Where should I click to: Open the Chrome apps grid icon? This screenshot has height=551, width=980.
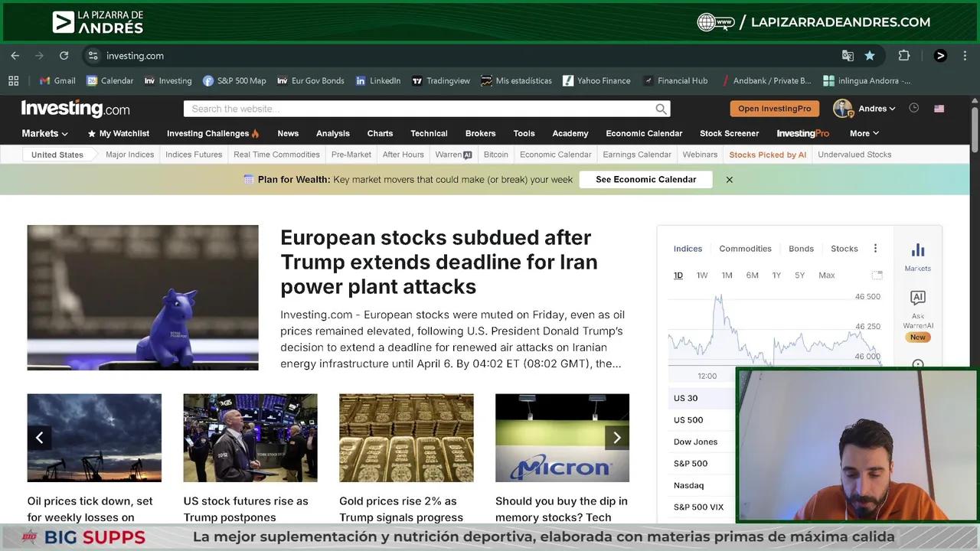pos(14,80)
